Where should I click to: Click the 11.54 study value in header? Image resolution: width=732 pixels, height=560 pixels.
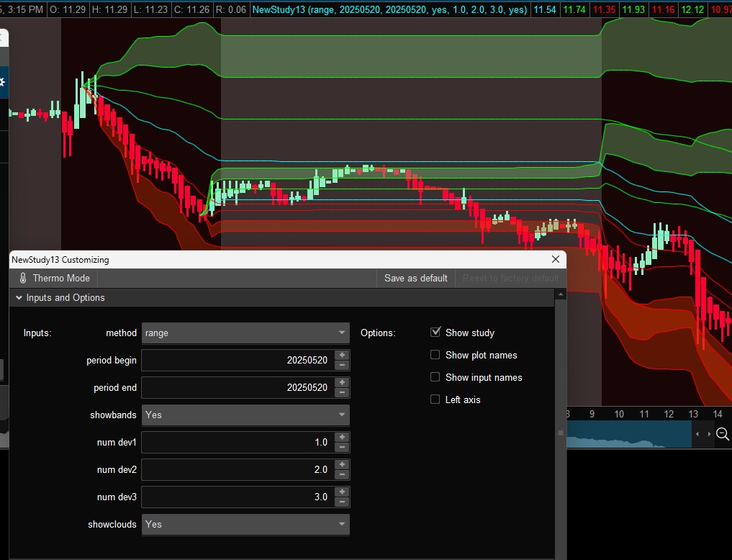tap(545, 9)
